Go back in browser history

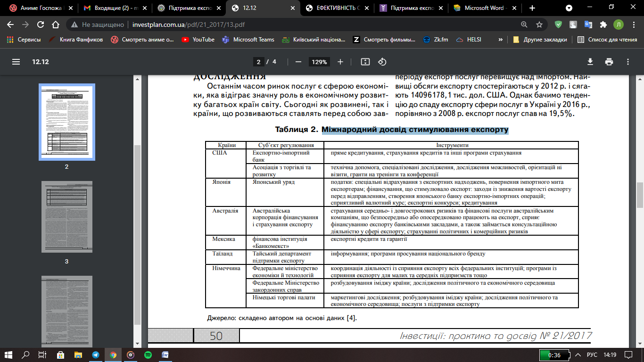10,25
